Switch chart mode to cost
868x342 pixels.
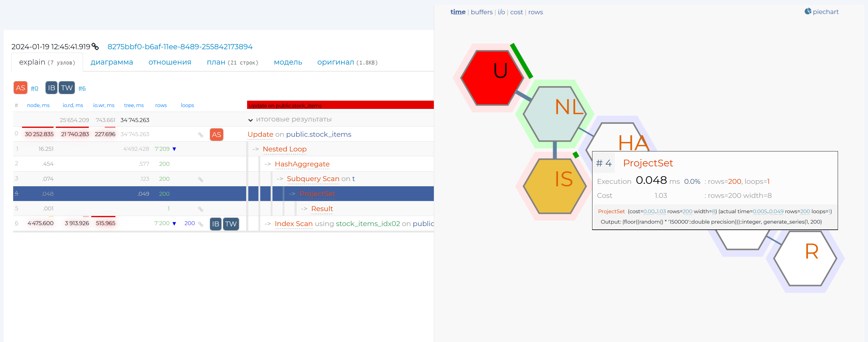(516, 12)
